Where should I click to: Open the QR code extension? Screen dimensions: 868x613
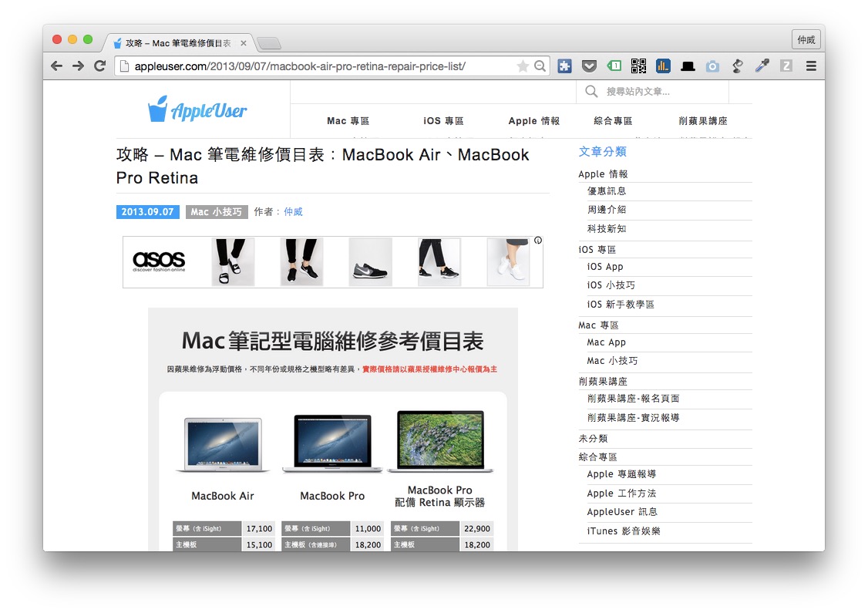pyautogui.click(x=638, y=66)
